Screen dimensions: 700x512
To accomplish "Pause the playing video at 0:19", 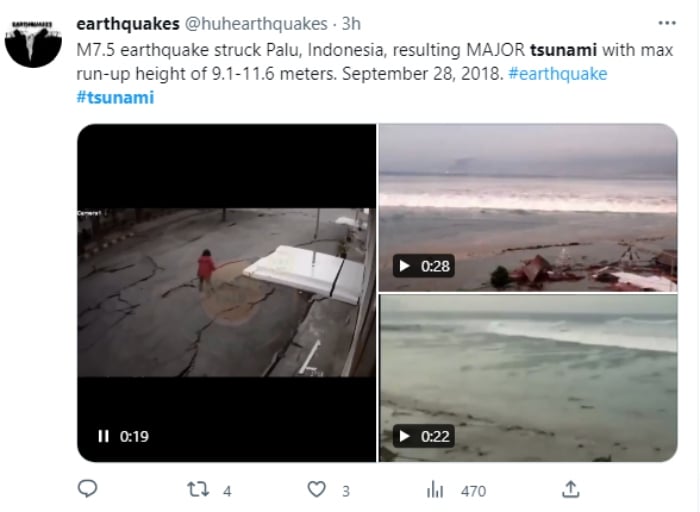I will click(103, 436).
